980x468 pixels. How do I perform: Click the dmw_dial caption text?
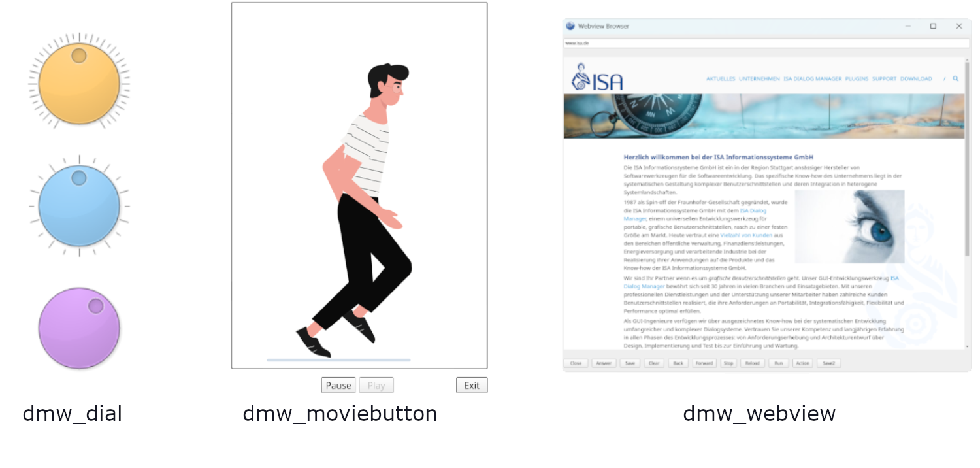click(x=73, y=414)
